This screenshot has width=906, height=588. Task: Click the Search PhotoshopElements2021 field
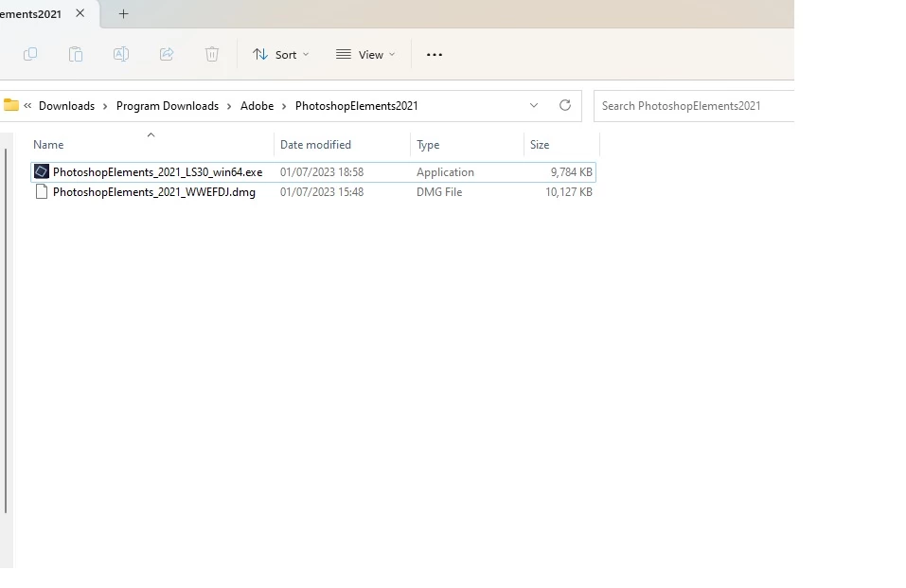tap(693, 106)
